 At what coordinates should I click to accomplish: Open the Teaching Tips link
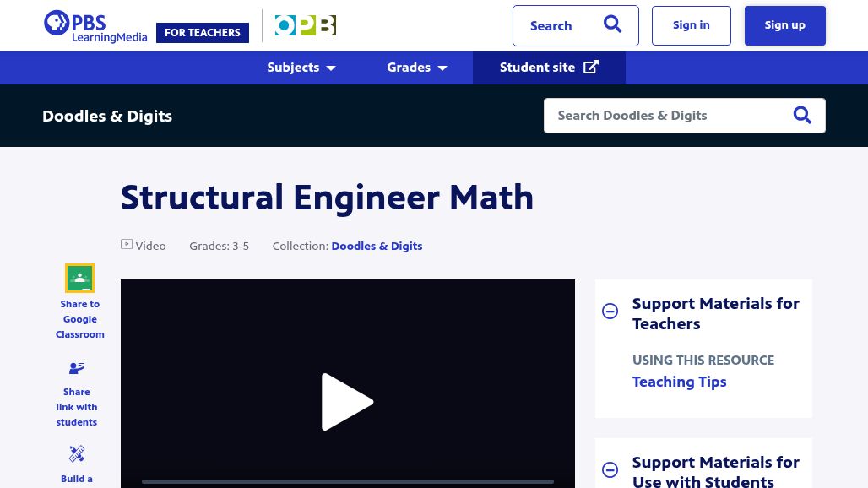coord(679,382)
